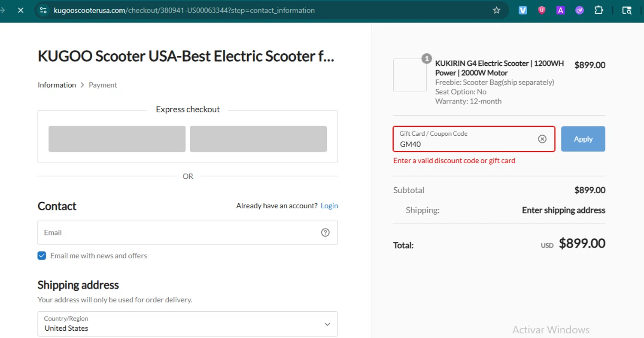Go to the Payment breadcrumb step
The height and width of the screenshot is (338, 644).
tap(103, 85)
